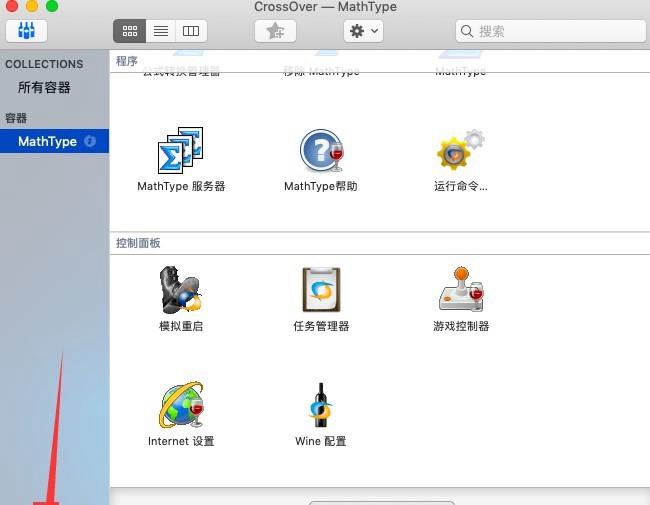Close the CrossOver window
This screenshot has width=650, height=505.
coord(12,6)
